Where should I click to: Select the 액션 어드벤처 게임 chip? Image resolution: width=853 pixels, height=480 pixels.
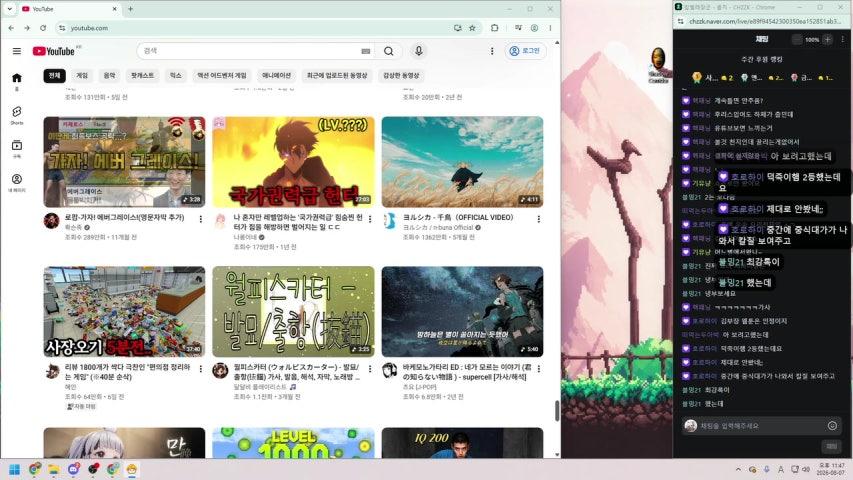click(221, 76)
